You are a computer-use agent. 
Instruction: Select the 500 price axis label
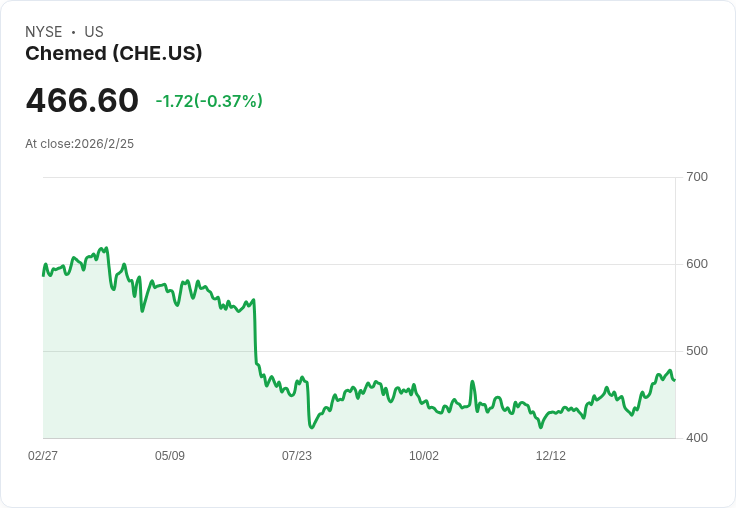697,351
